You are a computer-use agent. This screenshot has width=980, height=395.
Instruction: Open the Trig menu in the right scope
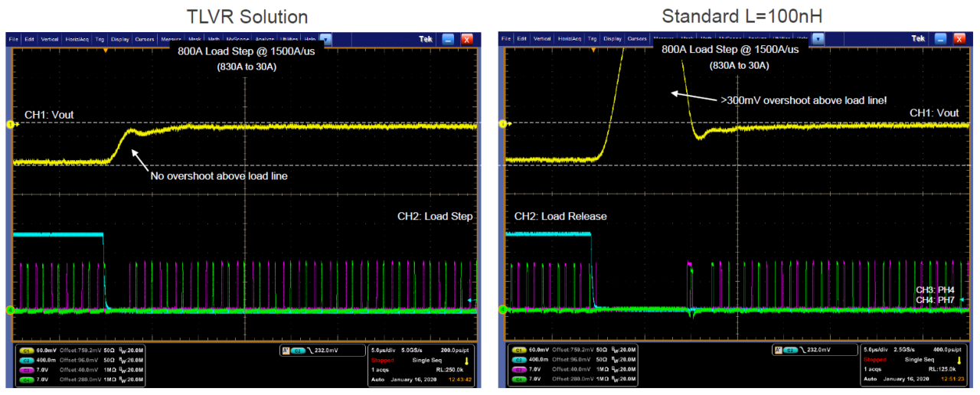tap(591, 38)
